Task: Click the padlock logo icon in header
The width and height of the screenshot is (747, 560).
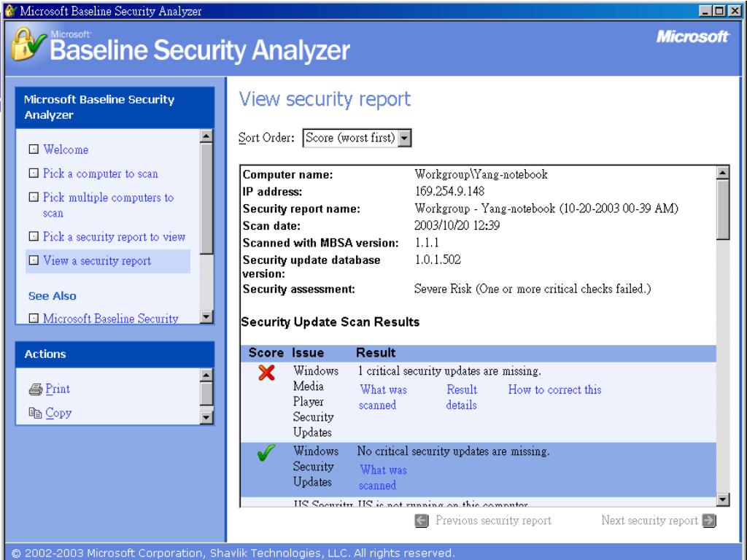Action: click(x=28, y=44)
